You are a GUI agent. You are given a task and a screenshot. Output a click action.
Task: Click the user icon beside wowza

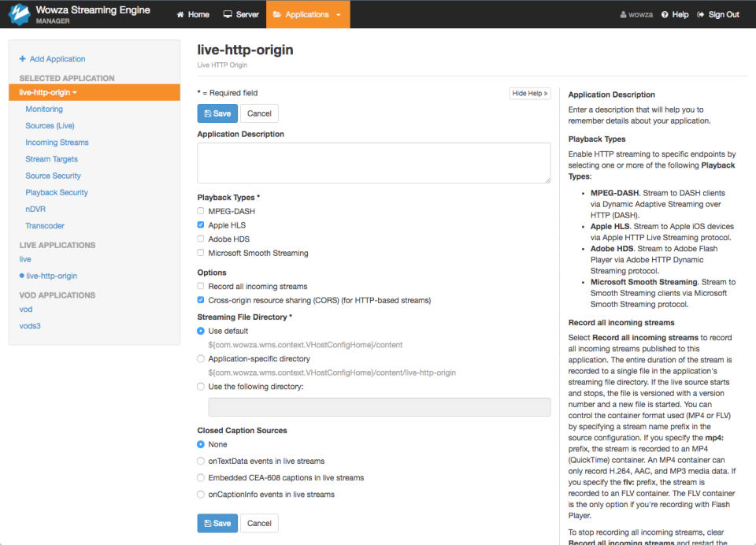[623, 14]
